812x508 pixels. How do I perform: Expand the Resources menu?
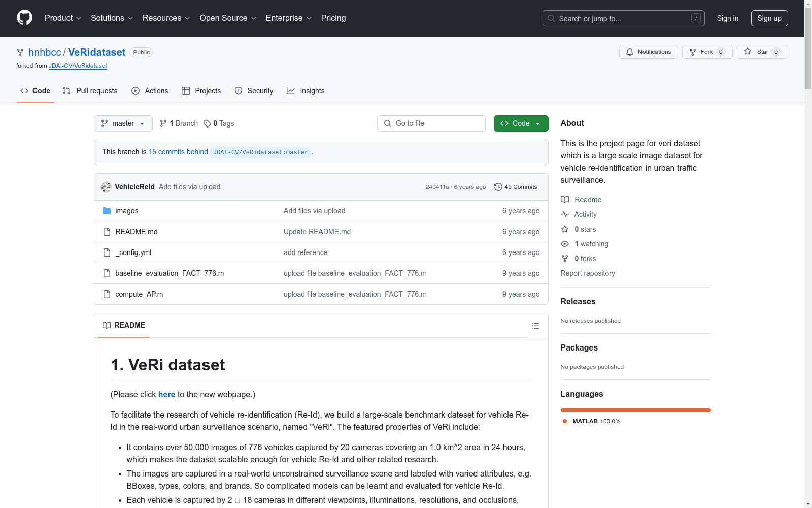point(166,18)
